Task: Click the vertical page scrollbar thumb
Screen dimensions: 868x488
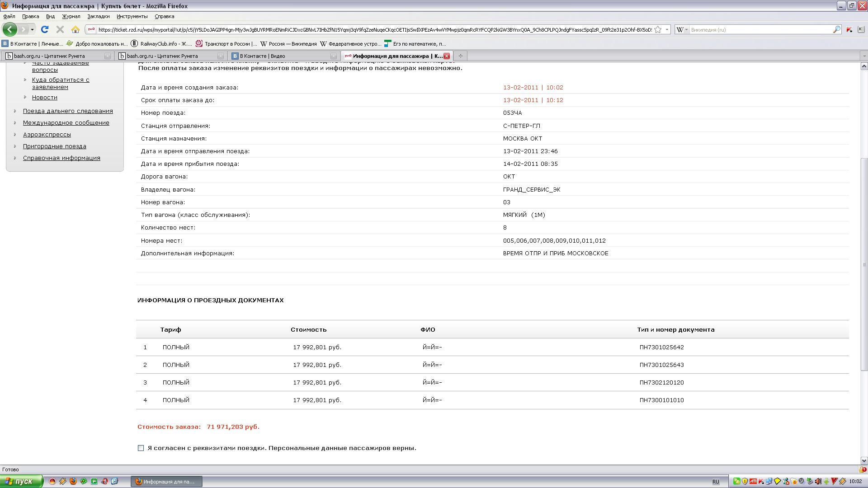Action: [x=864, y=264]
